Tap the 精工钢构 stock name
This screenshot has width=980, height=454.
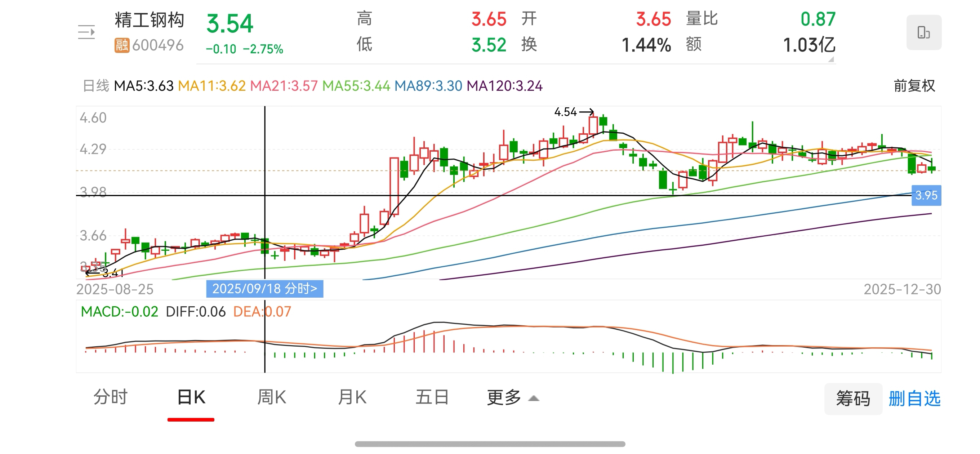tap(149, 20)
